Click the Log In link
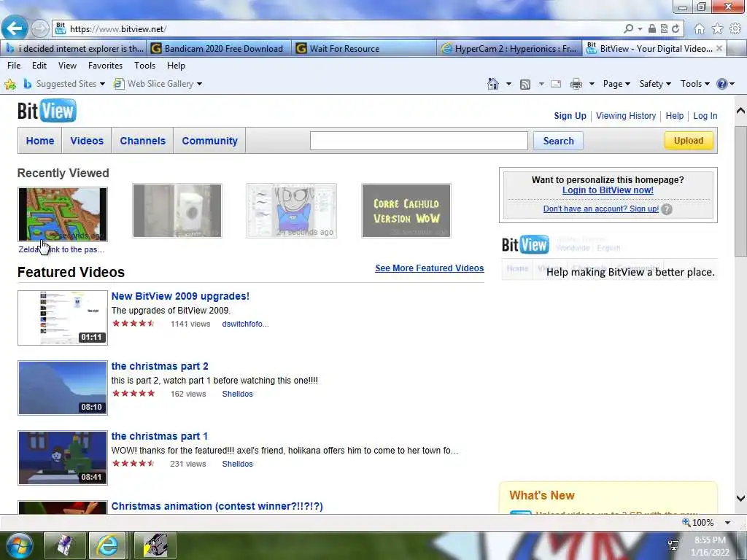Screen dimensions: 747x560 click(x=705, y=116)
